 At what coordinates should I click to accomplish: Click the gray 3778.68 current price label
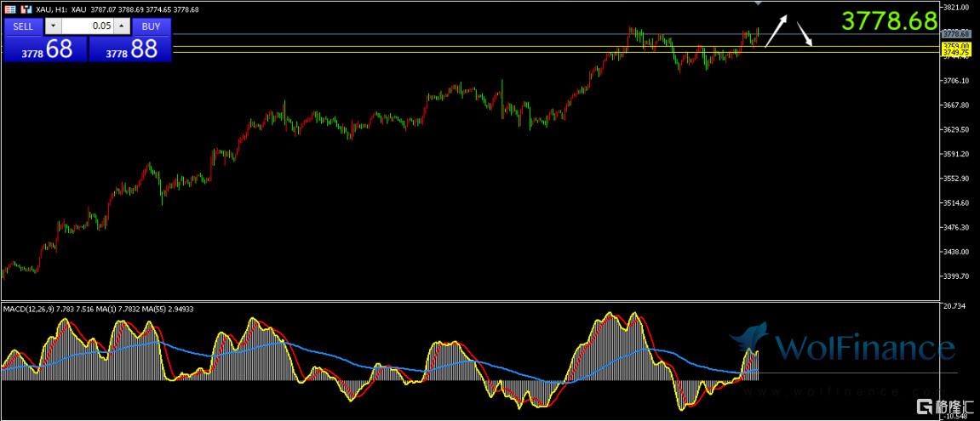(x=957, y=34)
